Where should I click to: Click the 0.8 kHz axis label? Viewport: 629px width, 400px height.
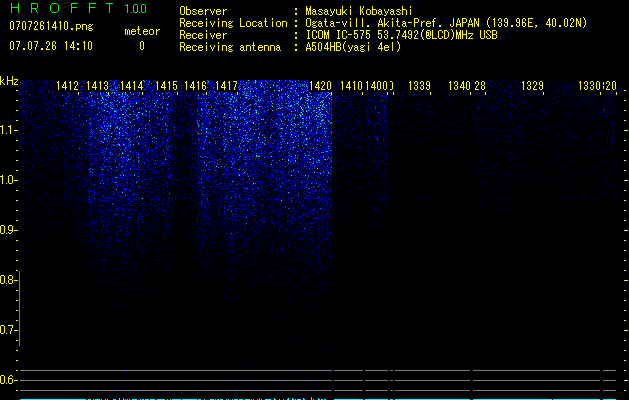click(x=8, y=280)
